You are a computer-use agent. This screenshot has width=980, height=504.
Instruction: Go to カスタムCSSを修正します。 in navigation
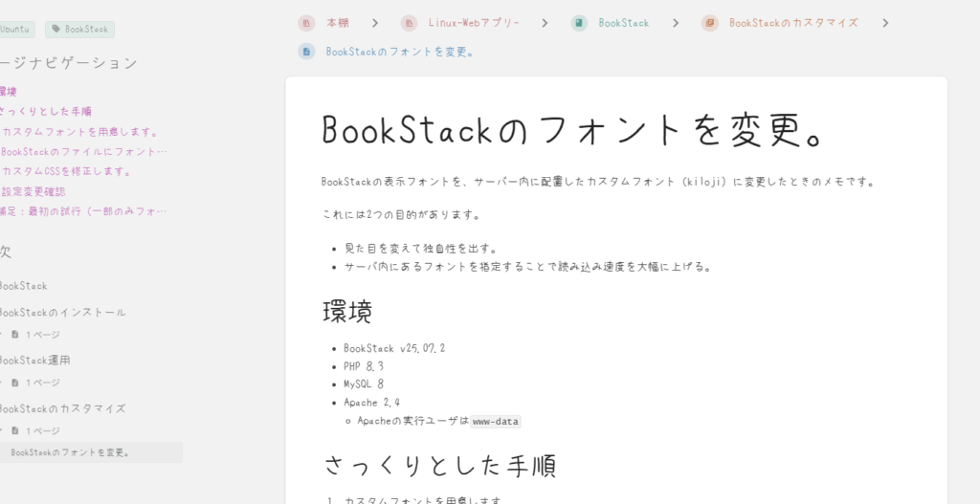(x=67, y=172)
